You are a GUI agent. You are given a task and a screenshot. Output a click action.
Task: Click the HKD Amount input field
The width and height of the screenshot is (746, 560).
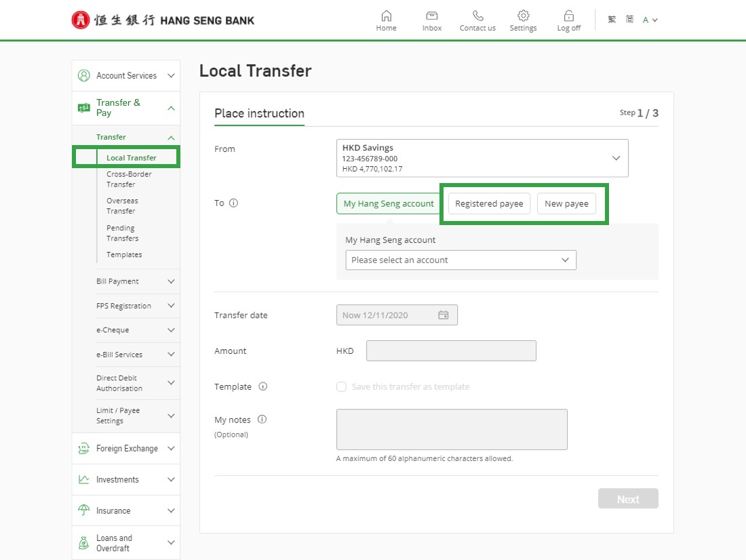click(x=451, y=351)
